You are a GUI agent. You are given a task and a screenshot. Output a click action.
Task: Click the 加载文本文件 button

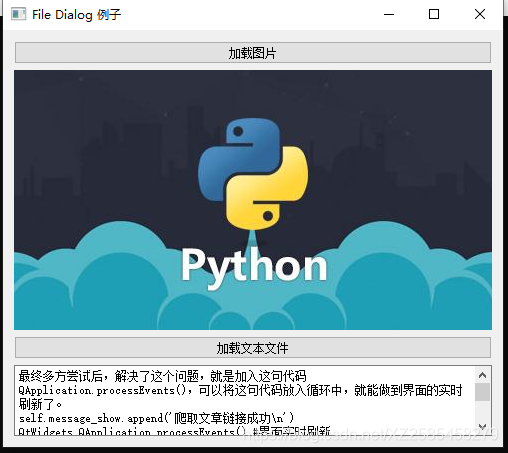tap(253, 348)
